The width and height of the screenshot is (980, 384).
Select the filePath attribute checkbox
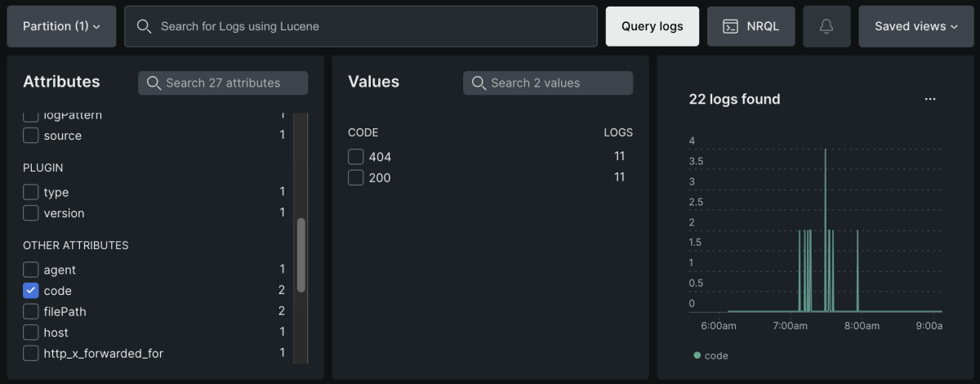31,311
